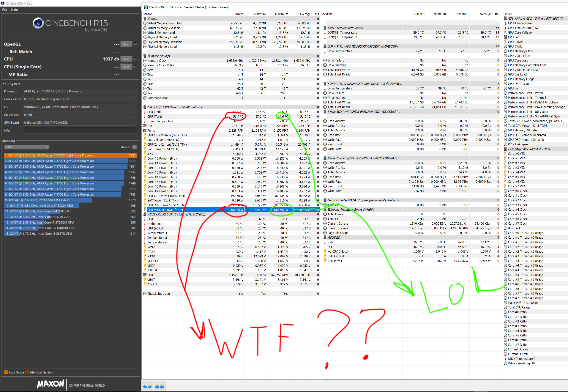Click the HWiNFO64 title bar icon
568x392 pixels.
tap(146, 7)
